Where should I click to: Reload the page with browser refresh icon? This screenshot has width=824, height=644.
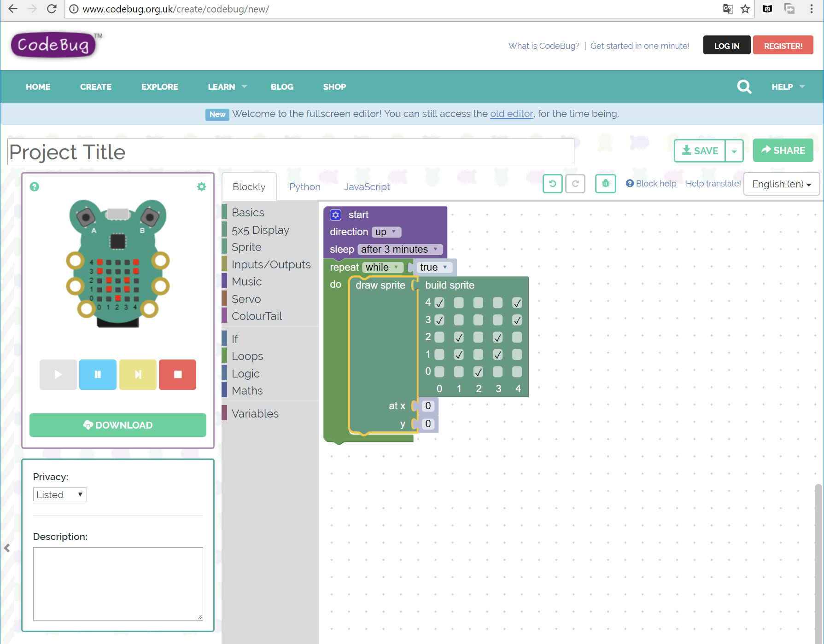pyautogui.click(x=52, y=9)
